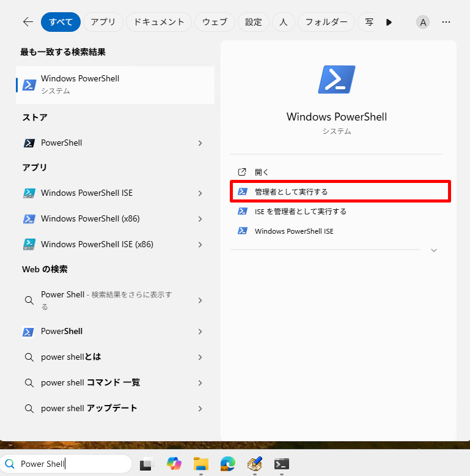Viewport: 470px width, 476px height.
Task: Expand power shell コマンド 一覧 chevron
Action: coord(200,383)
